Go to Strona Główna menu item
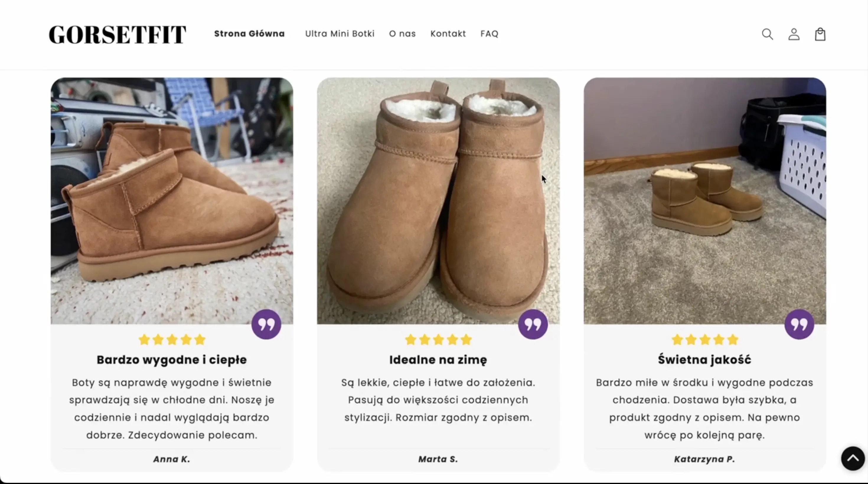This screenshot has height=484, width=868. (x=249, y=34)
